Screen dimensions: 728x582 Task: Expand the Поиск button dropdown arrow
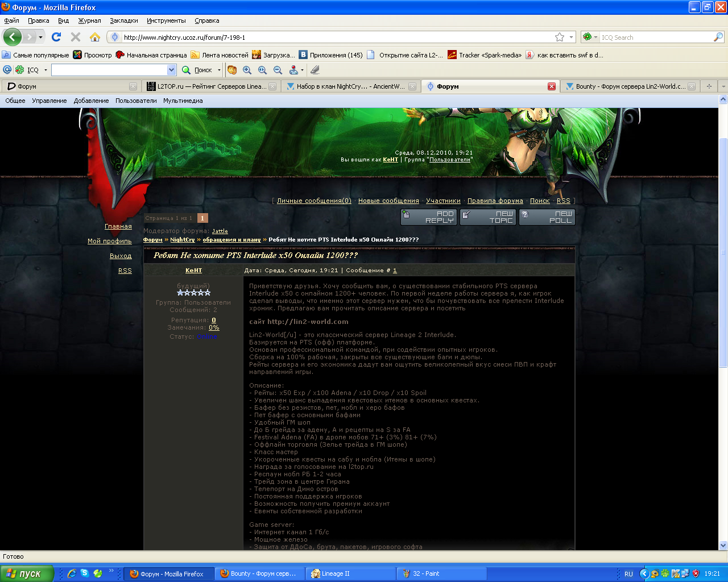[x=219, y=70]
